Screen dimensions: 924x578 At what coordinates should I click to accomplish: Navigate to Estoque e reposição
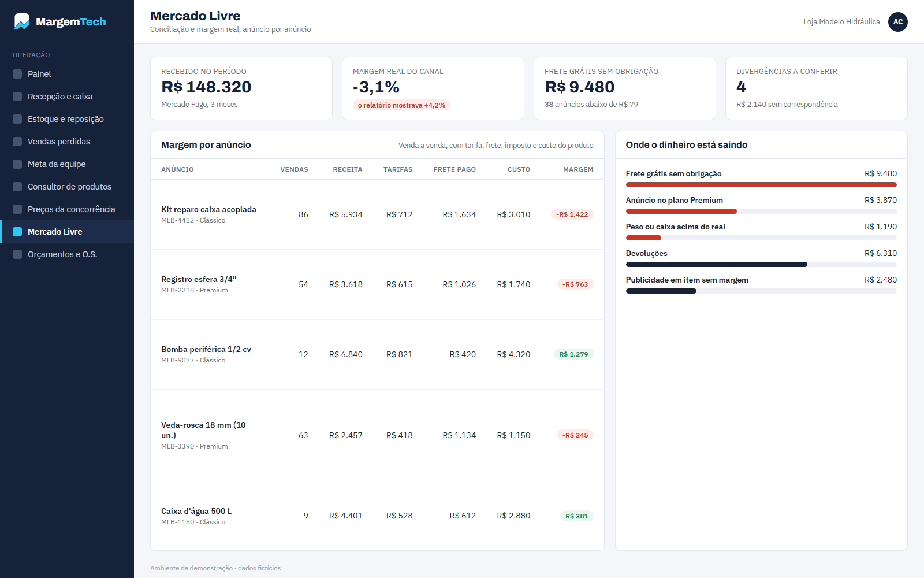67,119
